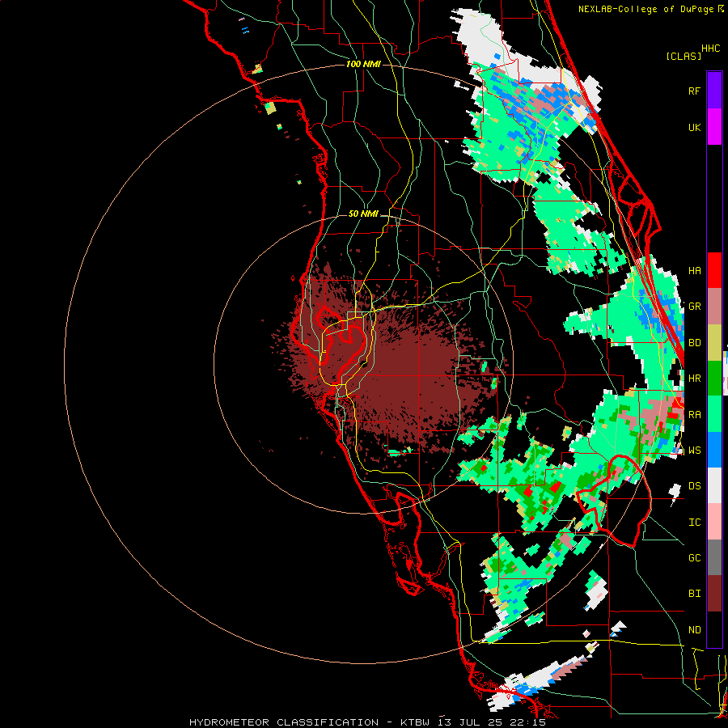Click the 'HHC' product label
Screen dimensions: 728x728
pos(711,49)
